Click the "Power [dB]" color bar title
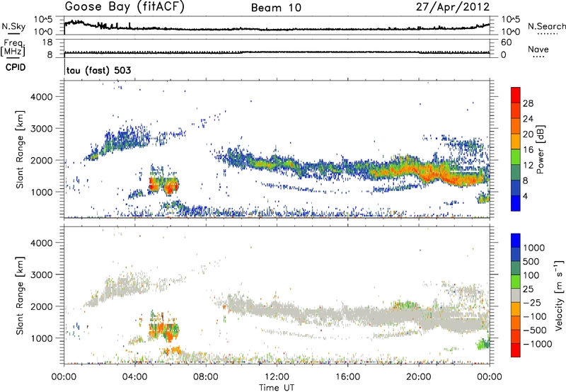 (x=540, y=149)
